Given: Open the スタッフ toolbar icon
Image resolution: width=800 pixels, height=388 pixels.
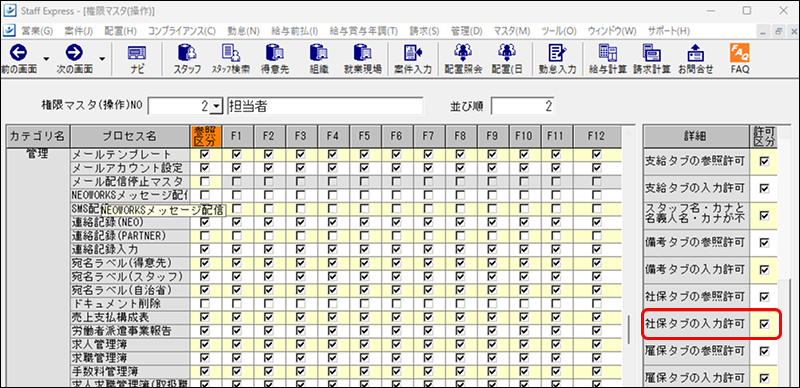Looking at the screenshot, I should (187, 60).
